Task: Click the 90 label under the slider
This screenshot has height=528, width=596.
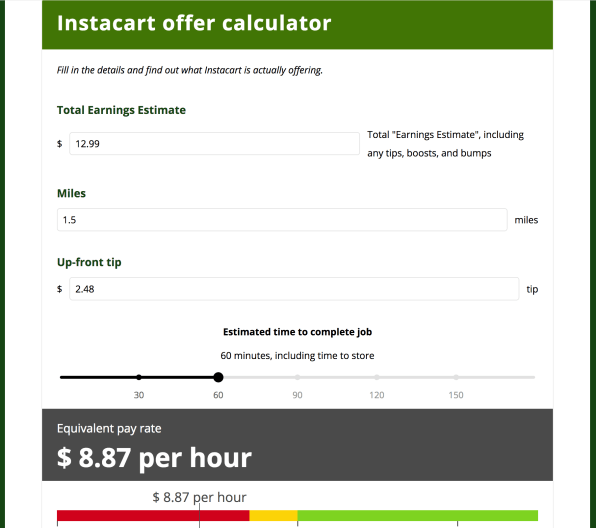Action: click(298, 395)
